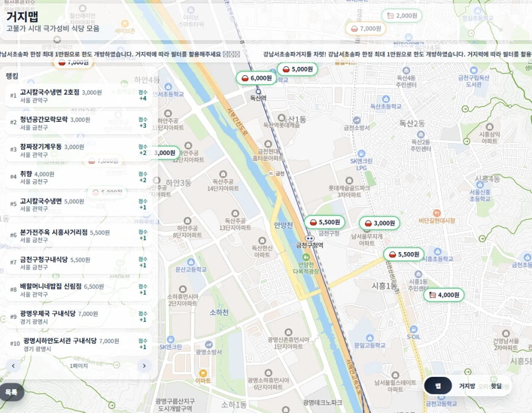
Task: Select the 맵 tab
Action: coord(438,386)
